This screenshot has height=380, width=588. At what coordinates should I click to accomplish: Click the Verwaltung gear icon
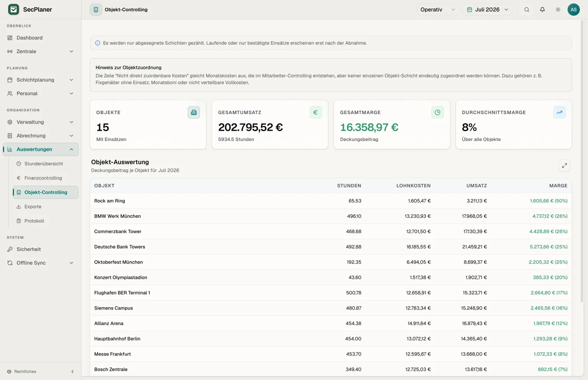click(10, 122)
